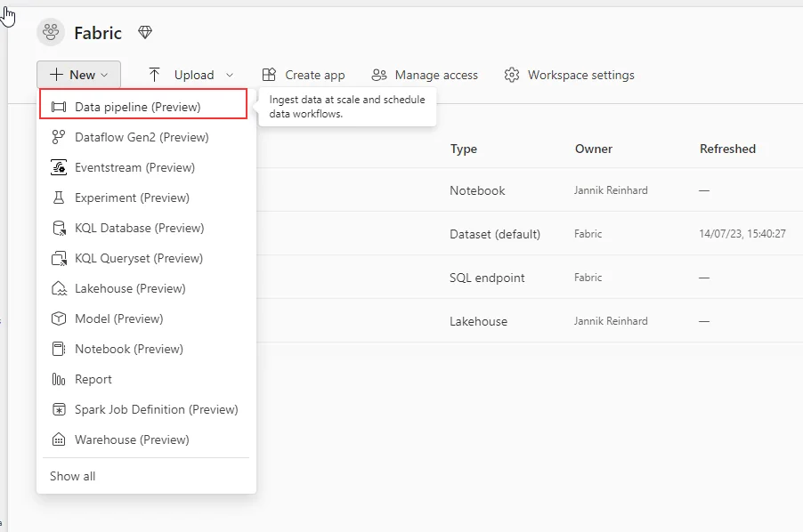Click Fabric owner in Dataset row
The width and height of the screenshot is (803, 532).
[x=588, y=234]
